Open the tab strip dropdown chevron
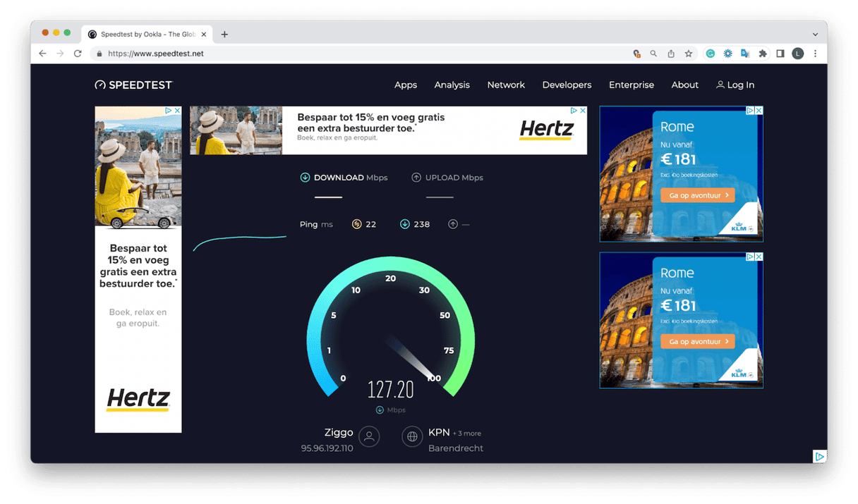 [x=815, y=34]
